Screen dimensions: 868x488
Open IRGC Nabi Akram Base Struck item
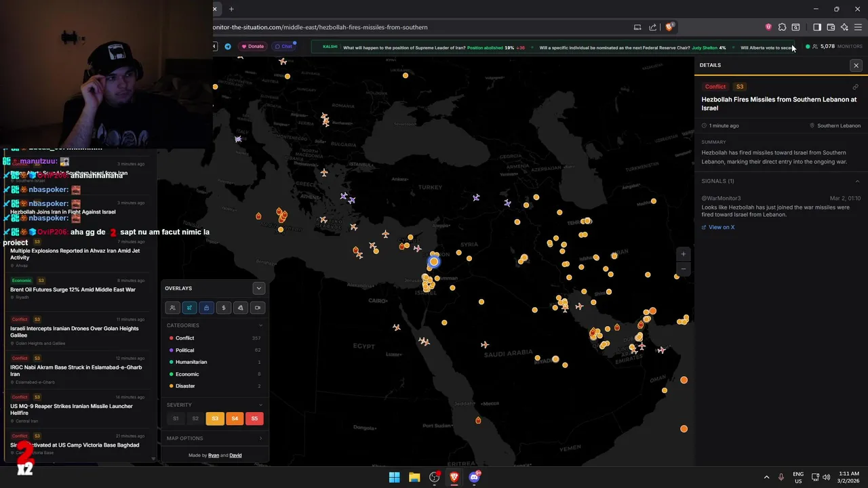[76, 371]
